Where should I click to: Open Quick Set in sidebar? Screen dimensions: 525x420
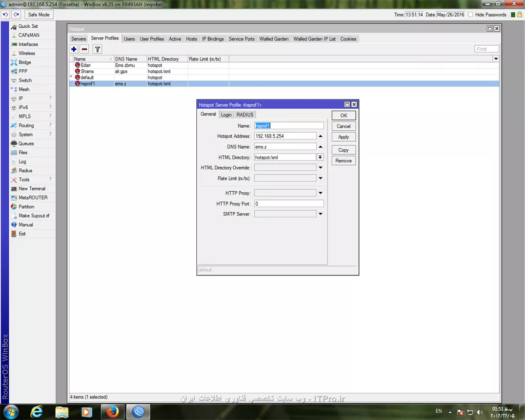28,26
